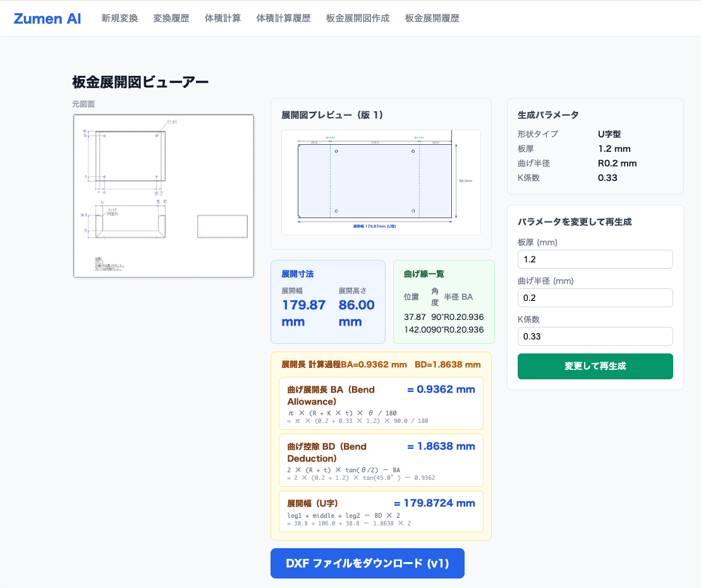Open the 板金展開履歴 history page
This screenshot has height=588, width=701.
[431, 18]
